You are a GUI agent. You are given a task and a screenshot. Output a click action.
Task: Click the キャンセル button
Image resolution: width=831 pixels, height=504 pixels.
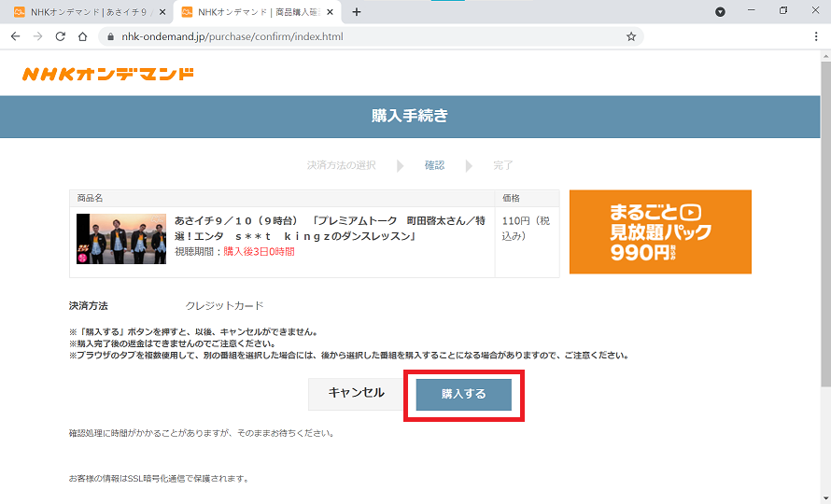pyautogui.click(x=356, y=394)
